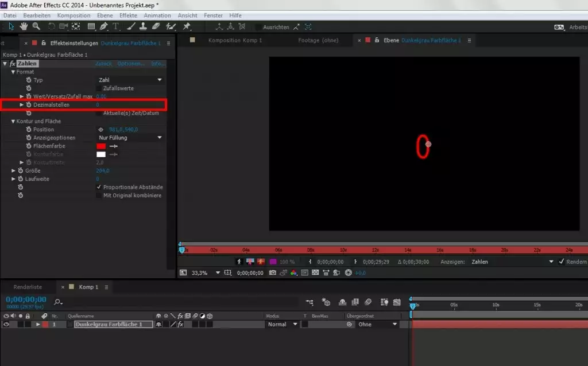Activate the Puppet Pin tool
The height and width of the screenshot is (366, 588).
[x=187, y=27]
